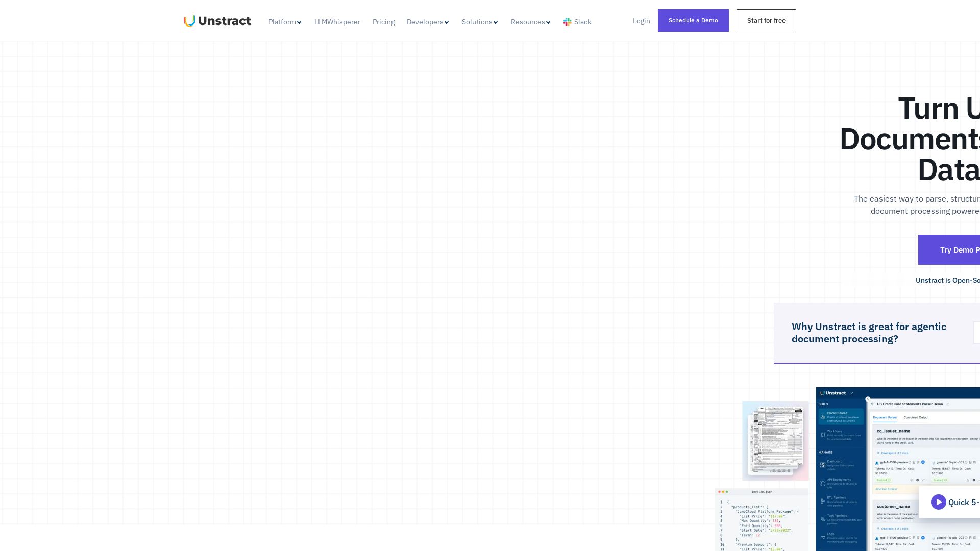Click the Invoice.json file title
This screenshot has width=980, height=551.
coord(762,492)
